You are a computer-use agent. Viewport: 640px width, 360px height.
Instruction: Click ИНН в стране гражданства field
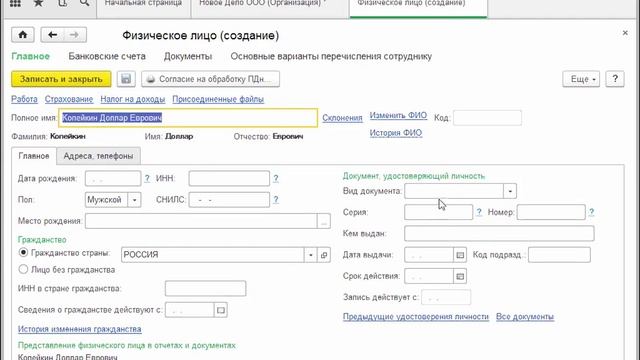[x=205, y=289]
